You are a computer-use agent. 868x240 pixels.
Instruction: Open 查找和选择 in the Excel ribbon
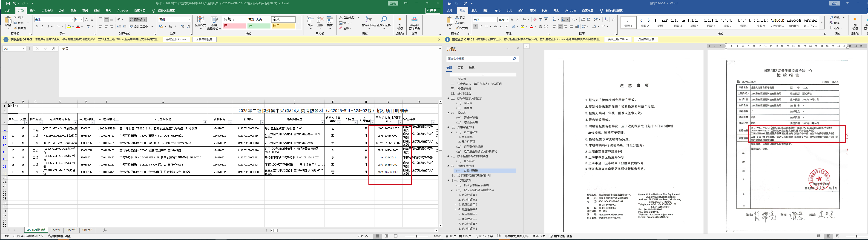tap(383, 22)
